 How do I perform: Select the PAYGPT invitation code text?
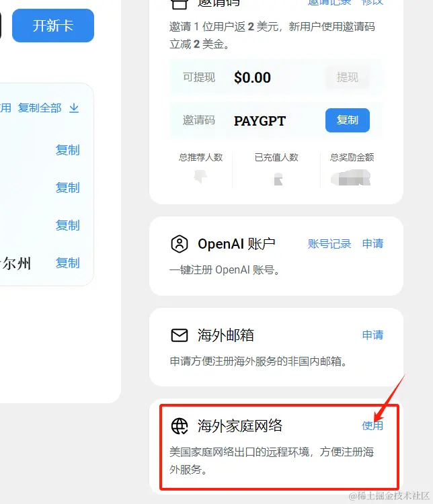[260, 121]
